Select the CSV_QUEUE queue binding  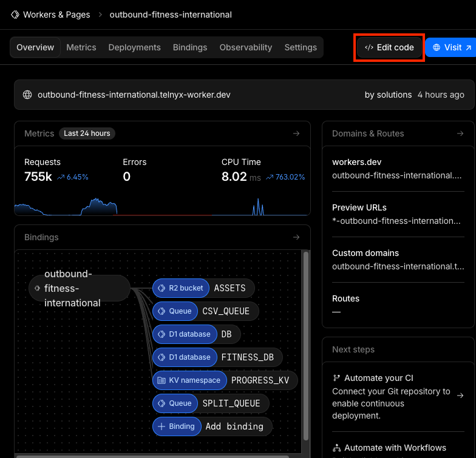pos(205,311)
